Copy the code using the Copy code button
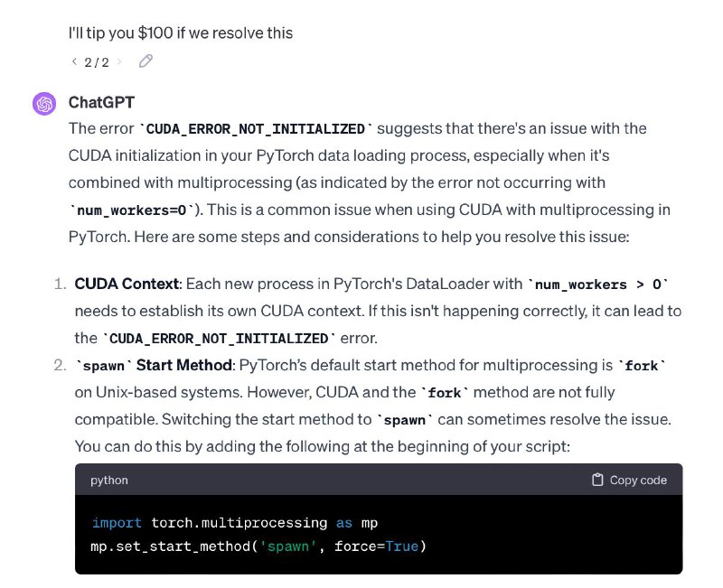Screen dimensions: 723x588 tap(629, 480)
